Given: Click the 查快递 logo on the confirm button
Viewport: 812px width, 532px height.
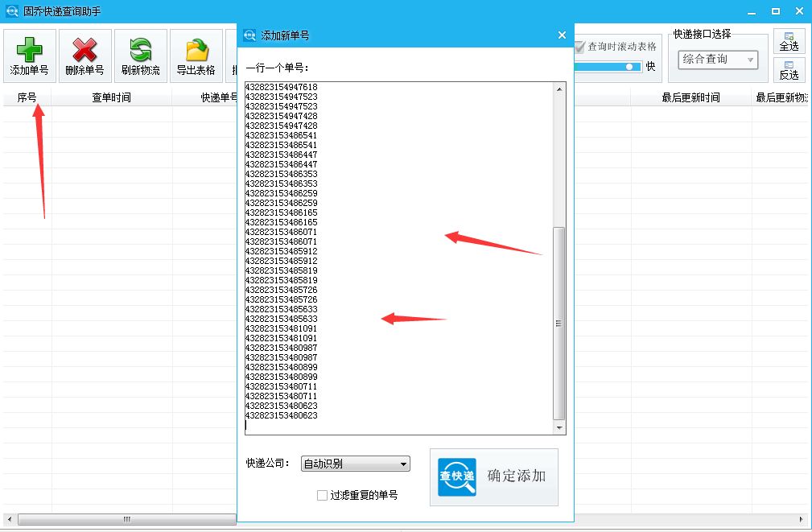Looking at the screenshot, I should (x=455, y=476).
